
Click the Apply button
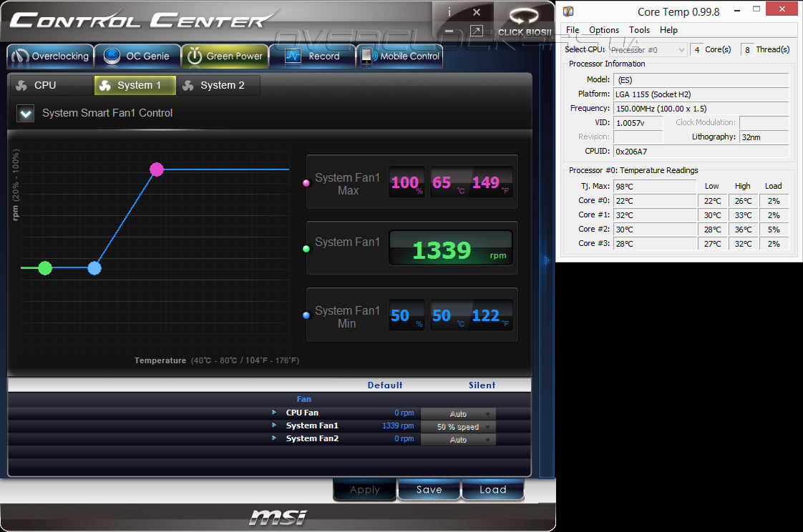364,490
